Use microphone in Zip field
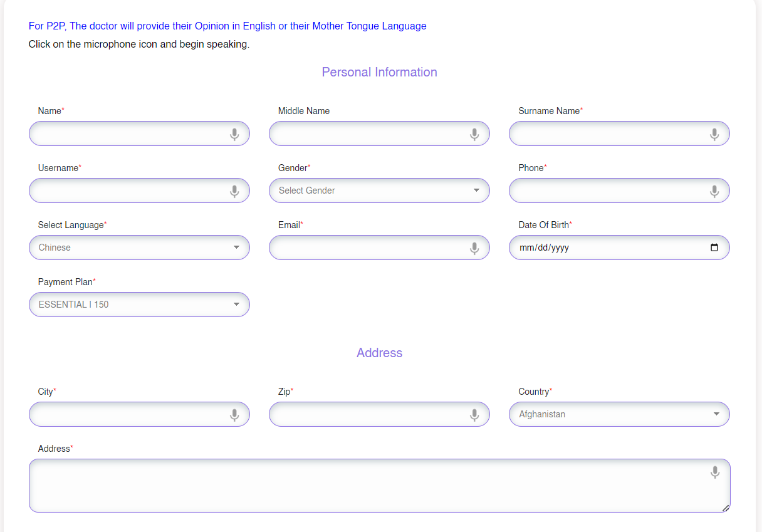The height and width of the screenshot is (532, 762). pyautogui.click(x=474, y=415)
